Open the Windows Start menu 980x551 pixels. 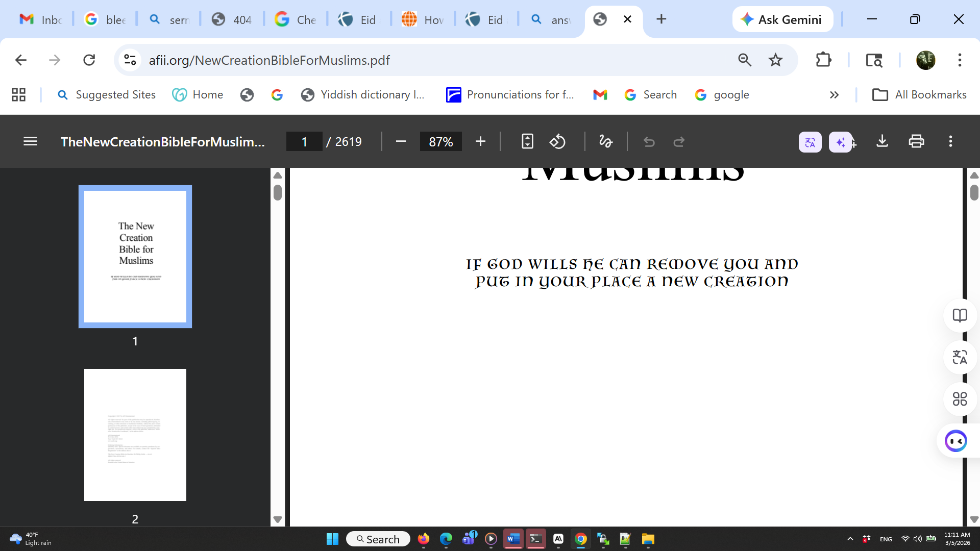point(332,539)
